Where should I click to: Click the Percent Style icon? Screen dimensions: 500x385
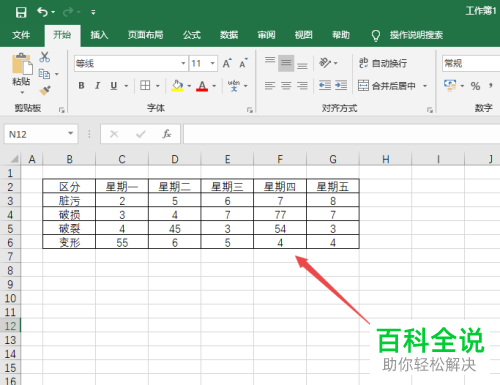click(475, 86)
